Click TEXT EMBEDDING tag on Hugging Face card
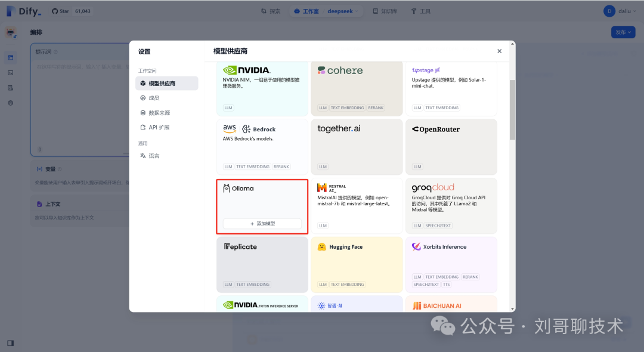 347,284
